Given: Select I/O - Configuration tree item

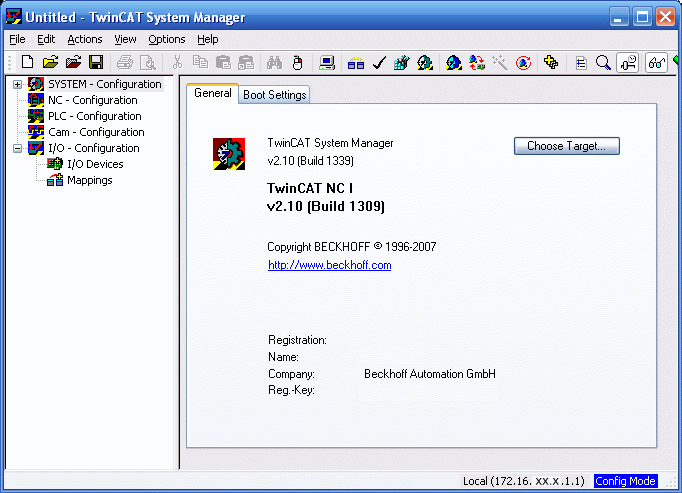Looking at the screenshot, I should [94, 148].
